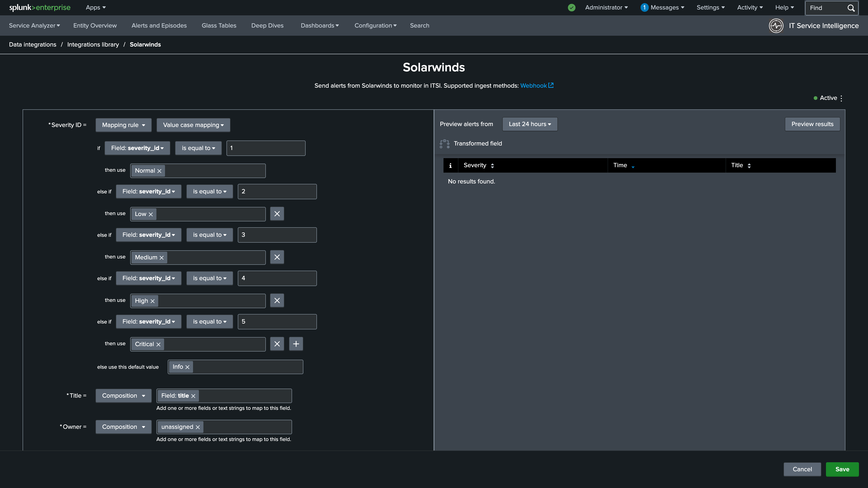The height and width of the screenshot is (488, 868).
Task: Open the Composition dropdown for Owner
Action: tap(123, 427)
